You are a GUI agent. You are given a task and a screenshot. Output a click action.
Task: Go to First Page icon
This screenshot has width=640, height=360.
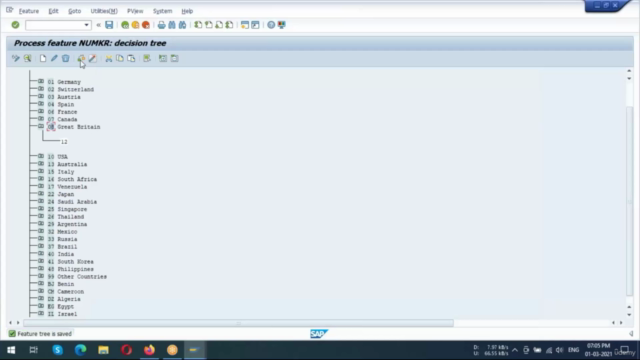198,25
